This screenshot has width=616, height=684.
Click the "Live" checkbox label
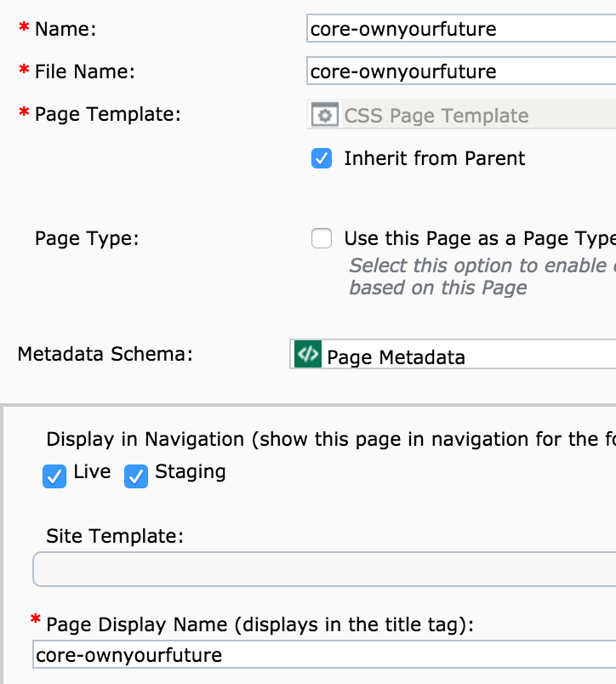(92, 472)
